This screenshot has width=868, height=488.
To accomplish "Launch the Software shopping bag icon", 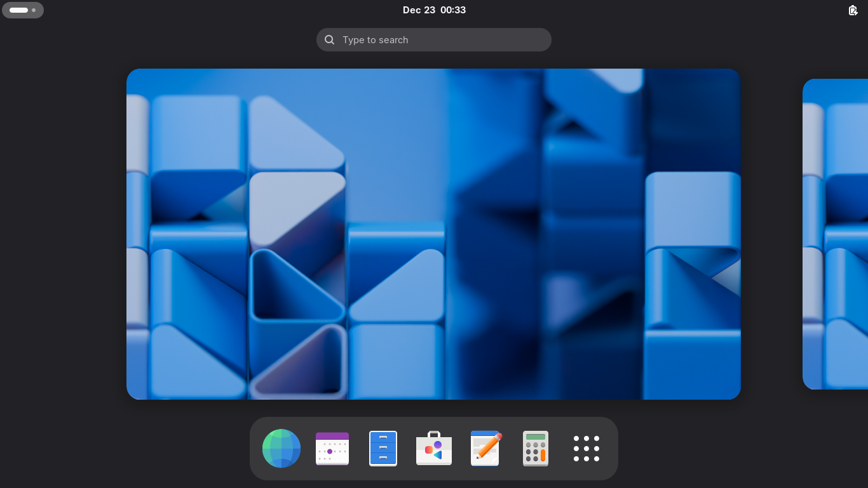I will [434, 449].
